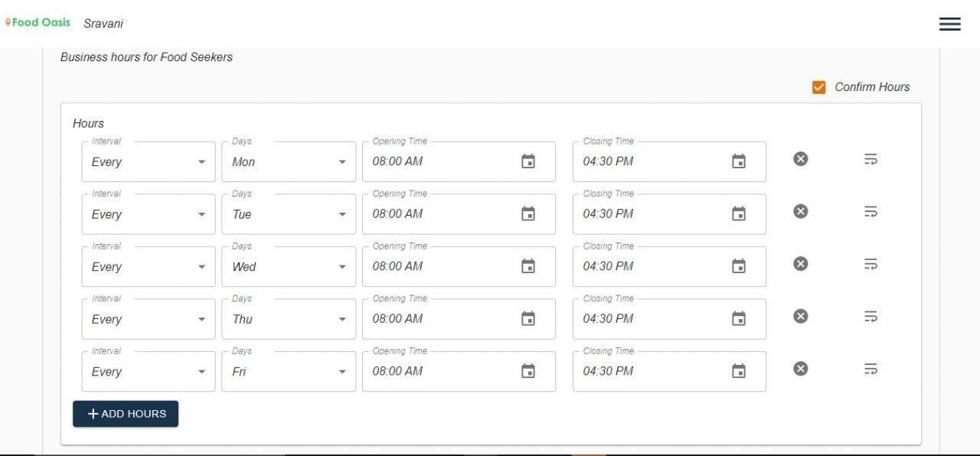Click Tue Opening Time field 08:00 AM

[459, 214]
